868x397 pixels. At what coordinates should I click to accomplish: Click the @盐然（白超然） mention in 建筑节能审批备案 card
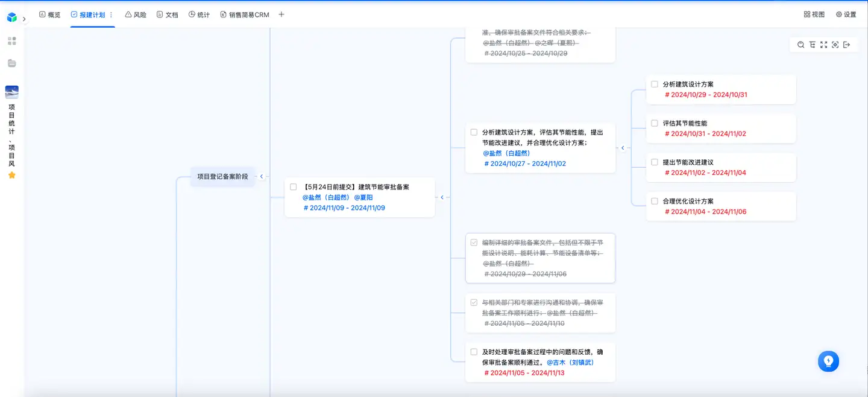[326, 197]
